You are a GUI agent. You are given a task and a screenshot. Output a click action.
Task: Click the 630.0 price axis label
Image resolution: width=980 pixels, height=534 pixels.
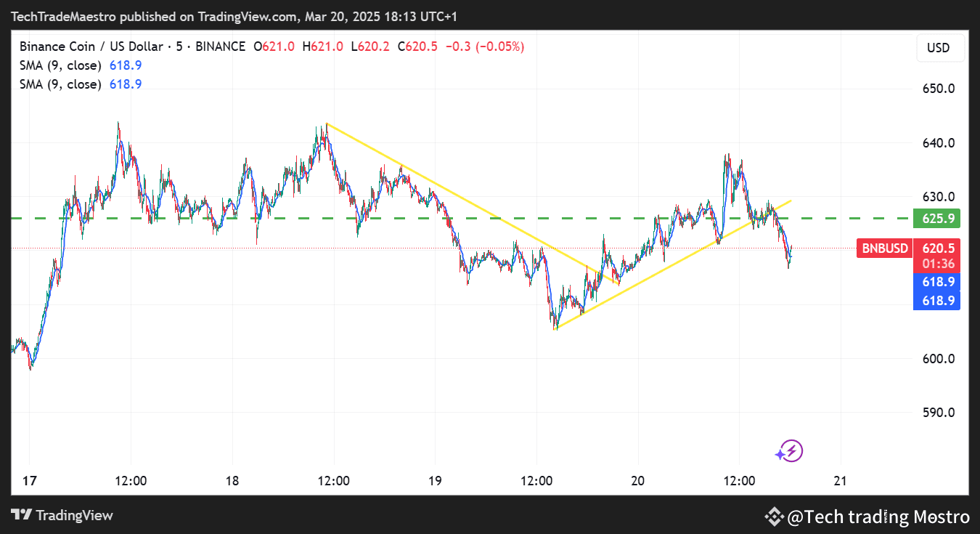point(939,197)
